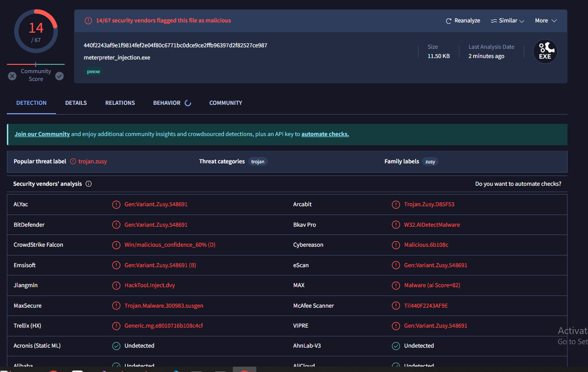Click the alert icon in the Arcabit row

point(396,204)
